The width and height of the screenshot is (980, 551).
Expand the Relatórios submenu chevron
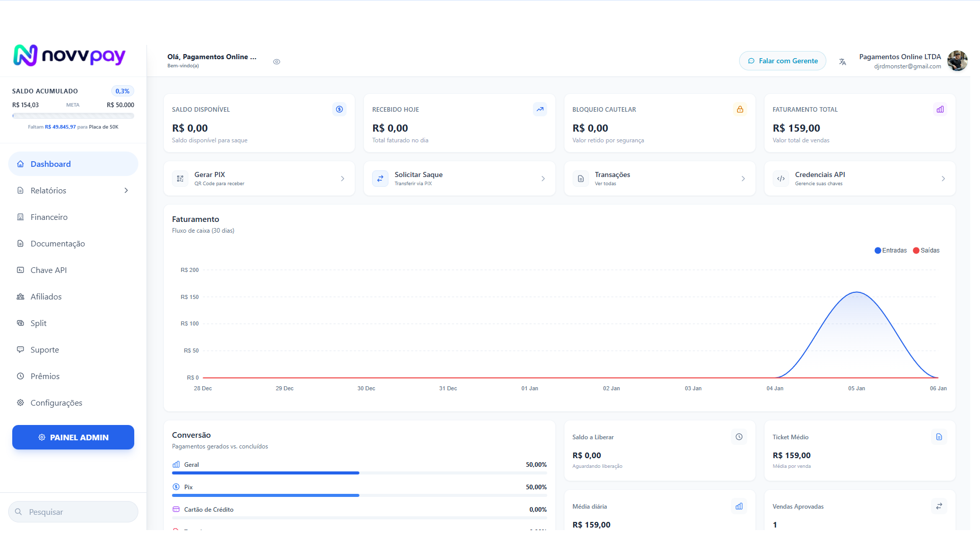coord(126,190)
